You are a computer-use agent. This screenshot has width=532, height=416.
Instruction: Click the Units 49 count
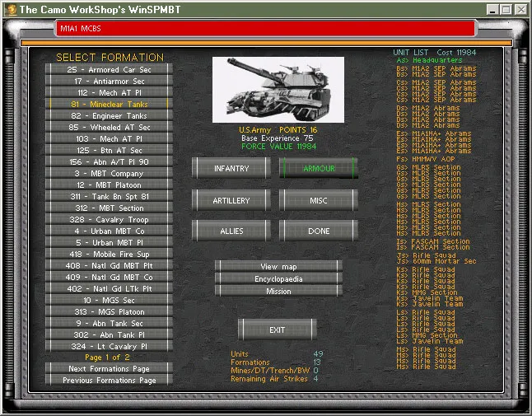[x=318, y=354]
